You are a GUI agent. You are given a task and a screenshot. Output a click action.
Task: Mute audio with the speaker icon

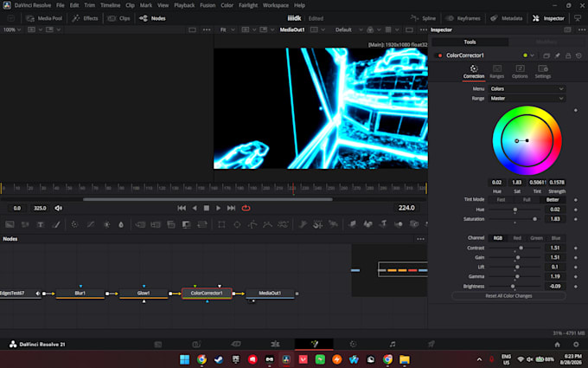pos(59,208)
